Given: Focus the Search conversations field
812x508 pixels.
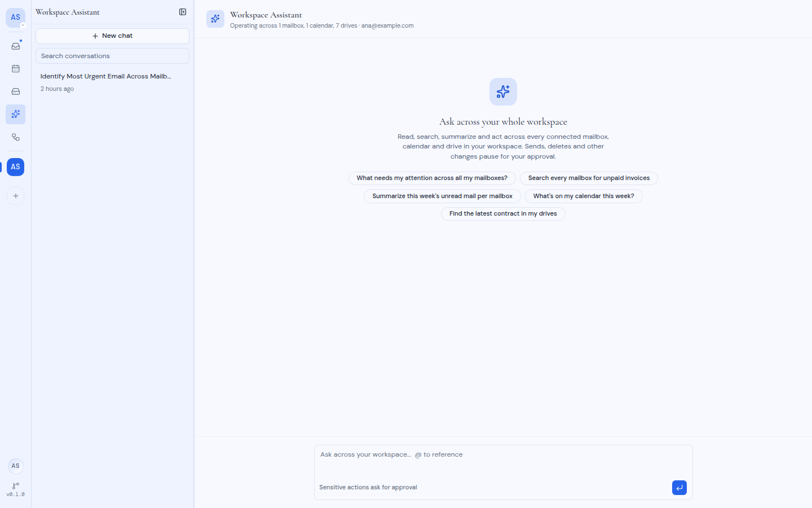Looking at the screenshot, I should click(x=112, y=56).
